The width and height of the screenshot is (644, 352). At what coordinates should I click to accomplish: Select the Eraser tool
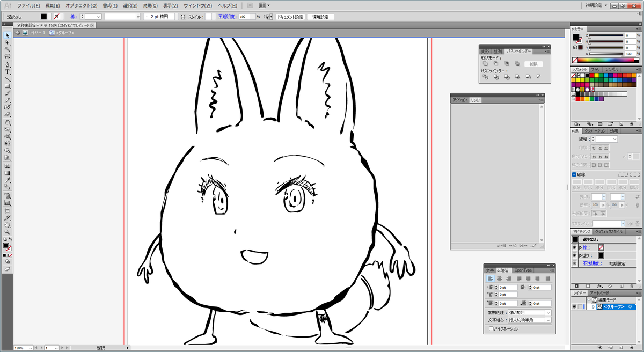[8, 114]
